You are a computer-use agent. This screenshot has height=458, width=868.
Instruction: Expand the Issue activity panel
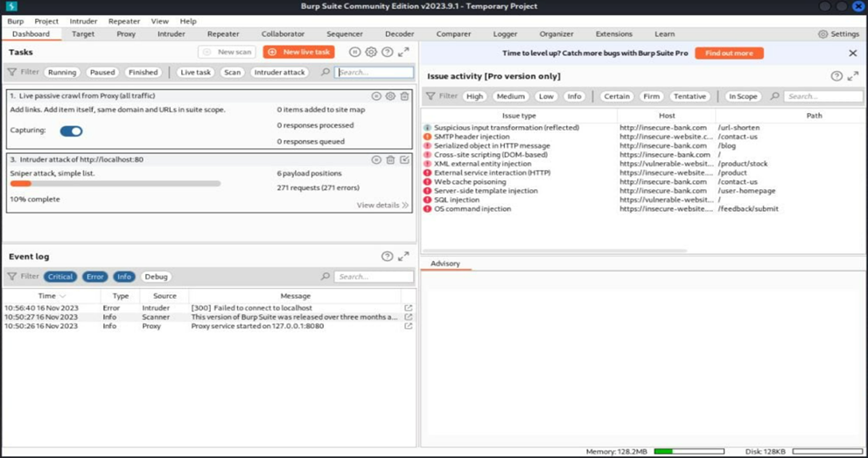tap(853, 76)
